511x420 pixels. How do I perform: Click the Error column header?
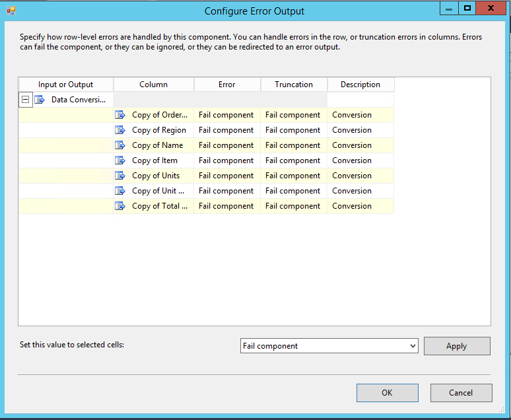[x=226, y=85]
